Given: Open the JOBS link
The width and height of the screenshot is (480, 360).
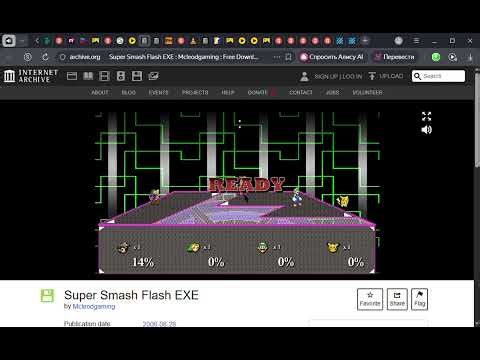Looking at the screenshot, I should pyautogui.click(x=332, y=92).
